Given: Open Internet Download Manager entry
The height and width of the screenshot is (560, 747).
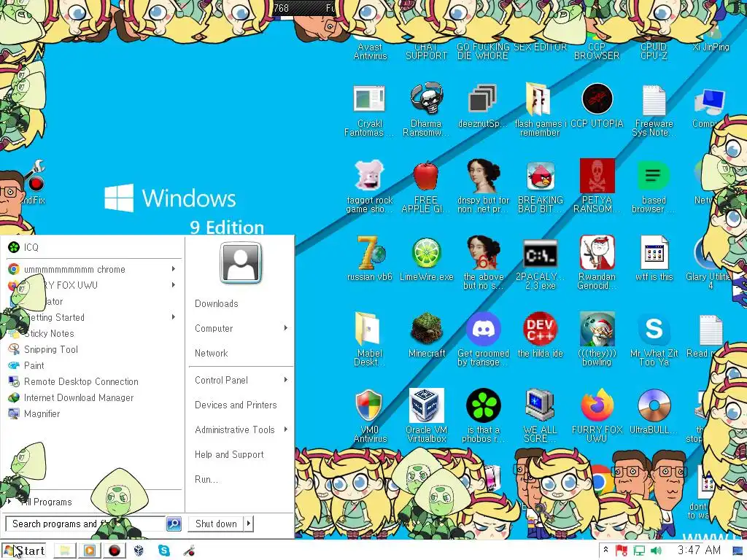Looking at the screenshot, I should tap(94, 397).
